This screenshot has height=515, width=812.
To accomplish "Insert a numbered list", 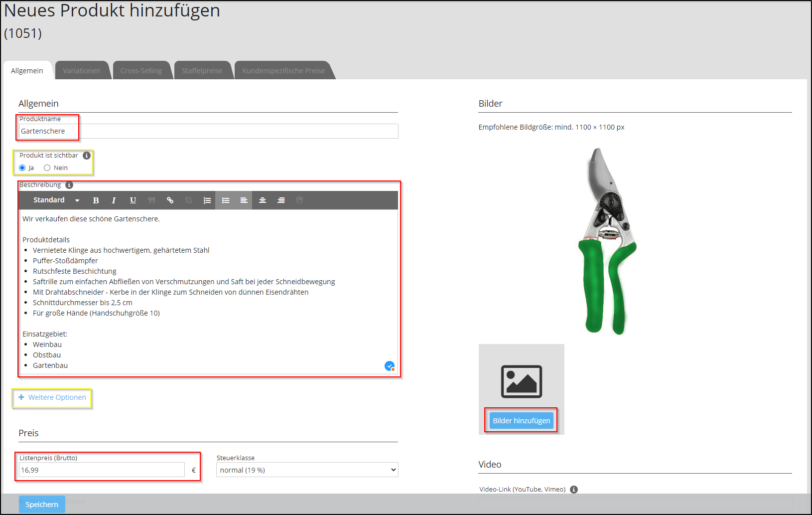I will [207, 200].
